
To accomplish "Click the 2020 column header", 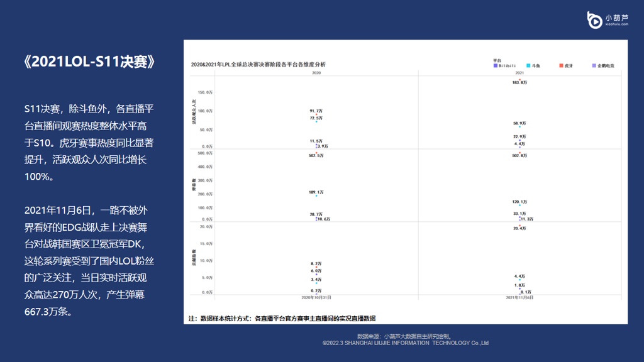I will click(316, 73).
